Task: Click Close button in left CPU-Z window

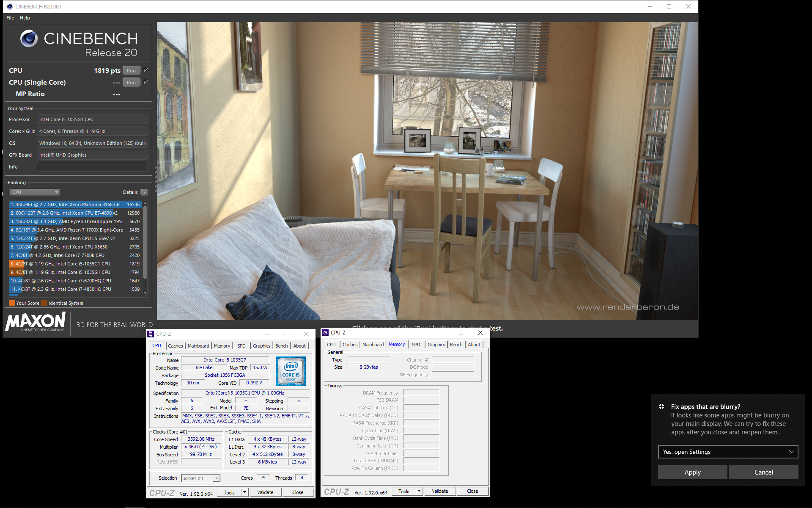Action: 298,492
